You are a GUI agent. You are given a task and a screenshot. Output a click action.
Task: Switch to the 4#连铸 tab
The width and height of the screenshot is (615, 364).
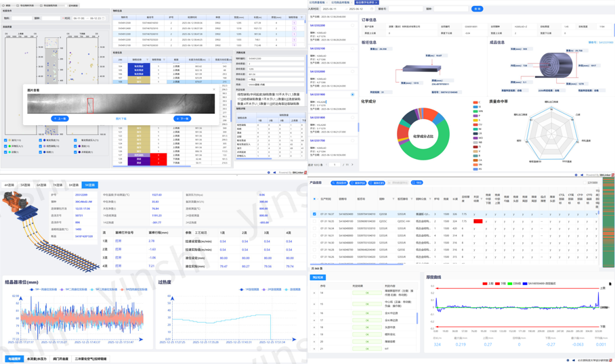click(9, 185)
